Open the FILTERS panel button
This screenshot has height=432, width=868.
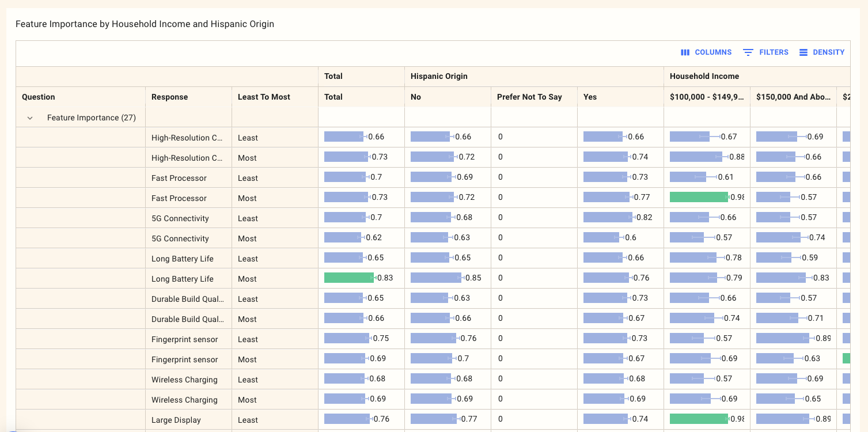click(x=773, y=52)
